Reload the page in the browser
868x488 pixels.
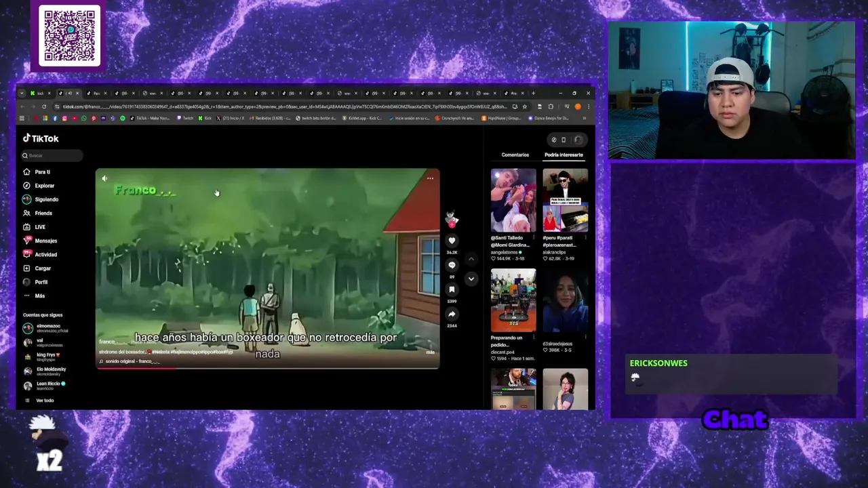[x=44, y=106]
